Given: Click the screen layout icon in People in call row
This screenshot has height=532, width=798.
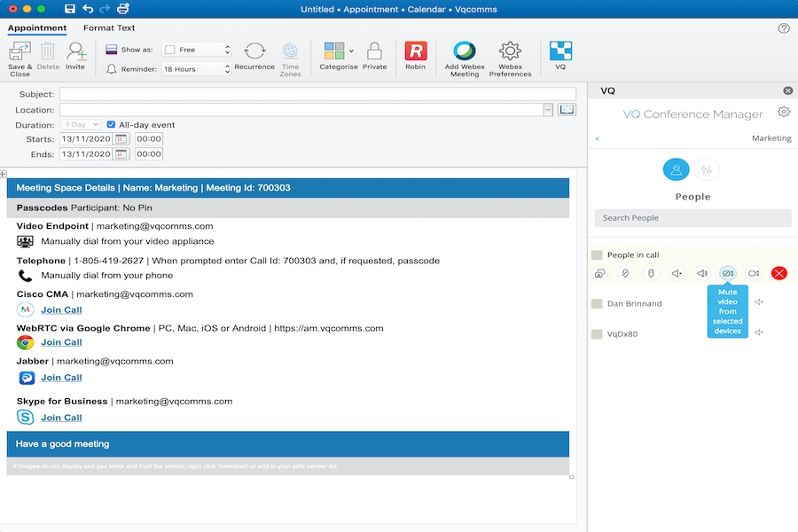Looking at the screenshot, I should [x=600, y=273].
